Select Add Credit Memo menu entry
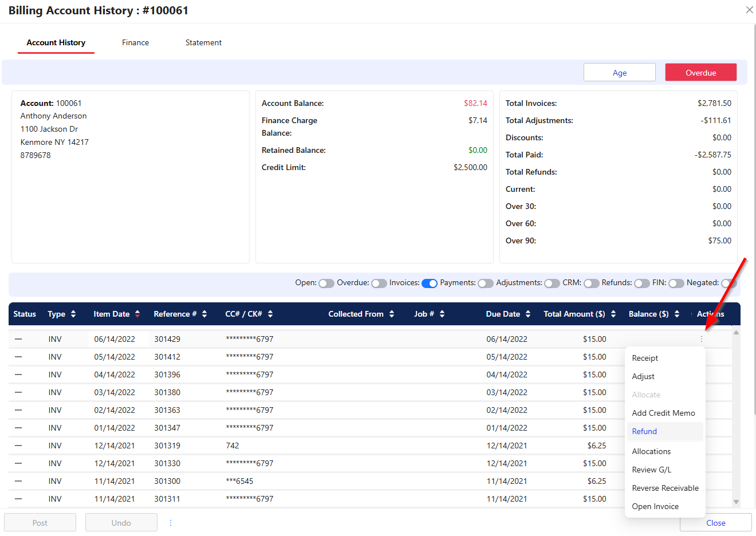756x536 pixels. (665, 413)
